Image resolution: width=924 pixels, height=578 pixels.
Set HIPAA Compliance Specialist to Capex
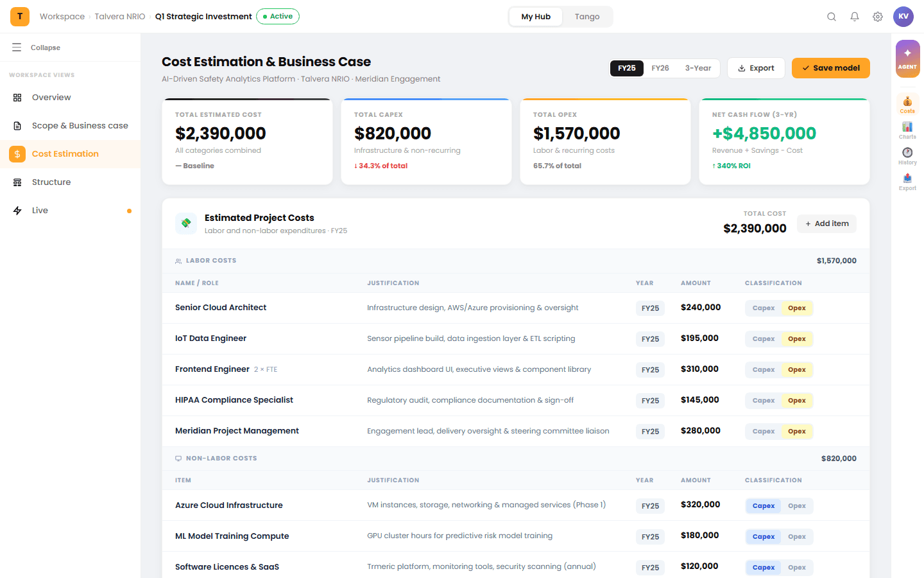pyautogui.click(x=764, y=401)
